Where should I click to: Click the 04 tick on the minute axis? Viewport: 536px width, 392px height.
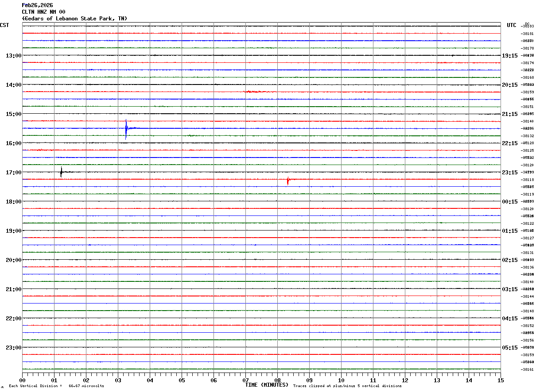(150, 380)
